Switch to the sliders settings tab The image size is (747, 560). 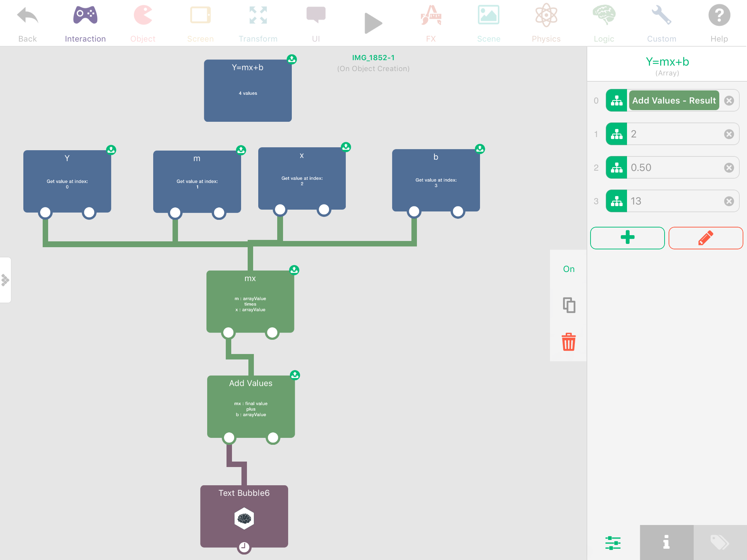coord(613,543)
